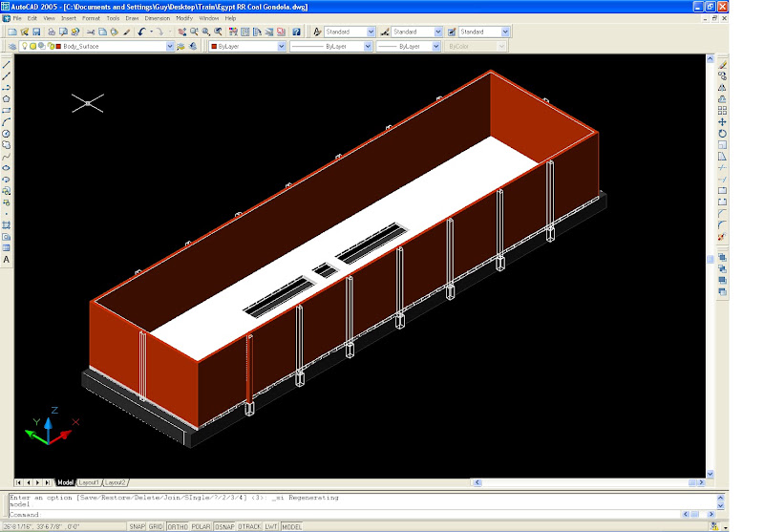
Task: Click the Command line input field
Action: (344, 515)
